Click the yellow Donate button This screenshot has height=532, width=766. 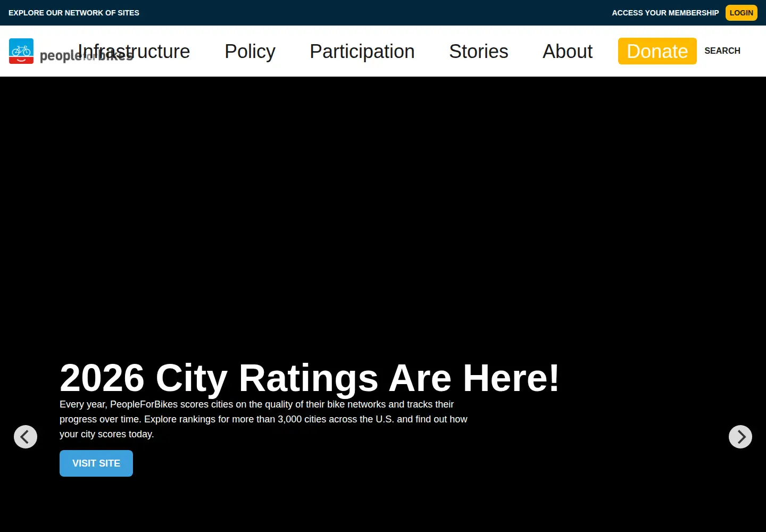coord(657,51)
